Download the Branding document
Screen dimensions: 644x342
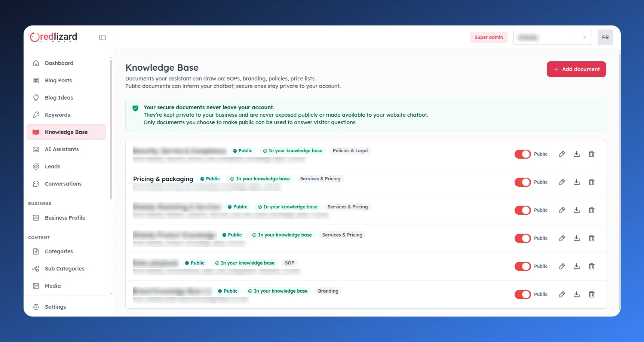click(x=577, y=294)
